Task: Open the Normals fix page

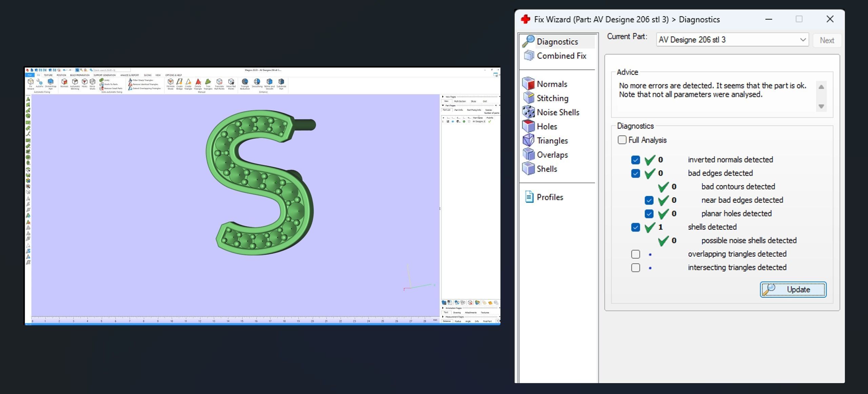Action: [x=551, y=84]
